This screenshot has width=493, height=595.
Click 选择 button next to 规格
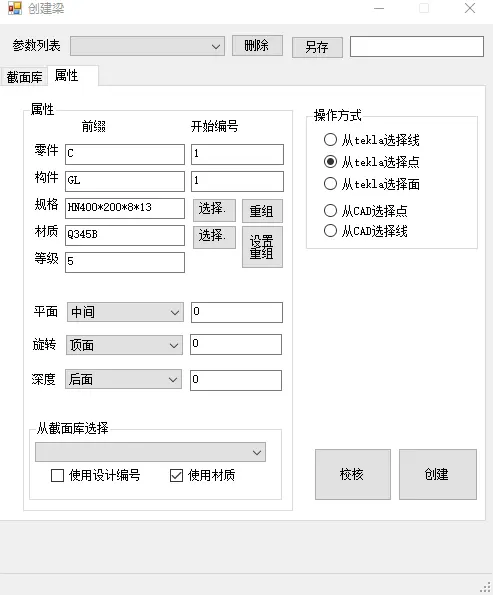click(x=214, y=210)
